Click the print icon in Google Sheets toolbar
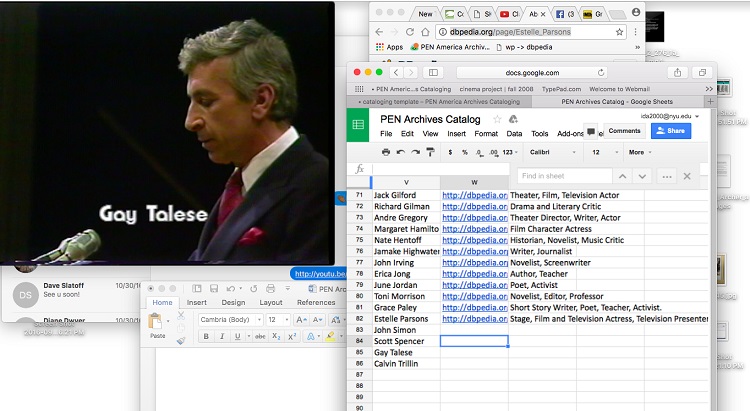The height and width of the screenshot is (411, 750). pyautogui.click(x=386, y=152)
